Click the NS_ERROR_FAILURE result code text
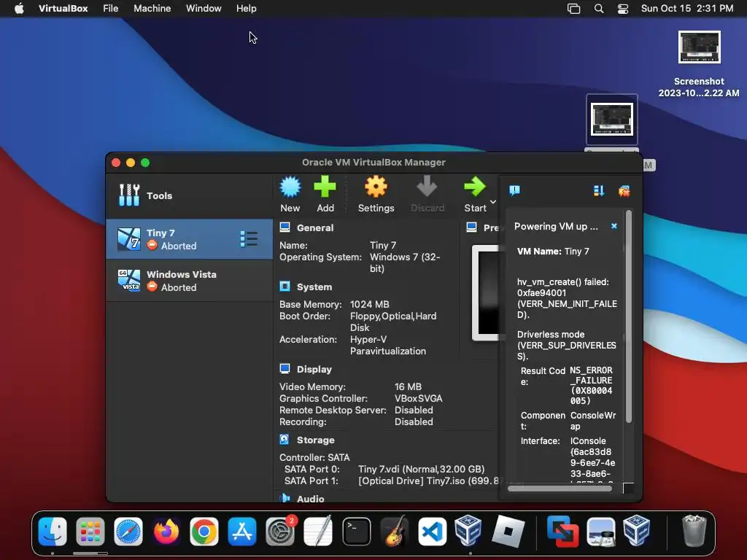The width and height of the screenshot is (747, 560). tap(591, 386)
